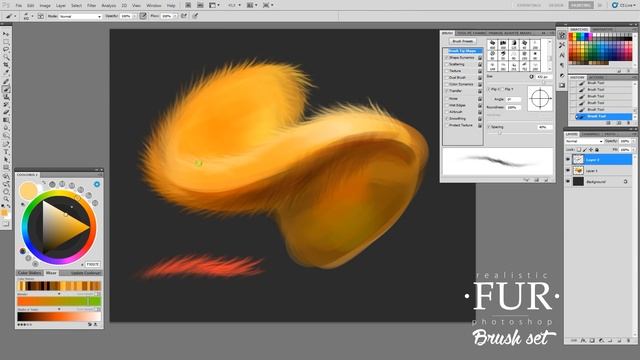
Task: Switch to the Channels tab
Action: pos(591,134)
